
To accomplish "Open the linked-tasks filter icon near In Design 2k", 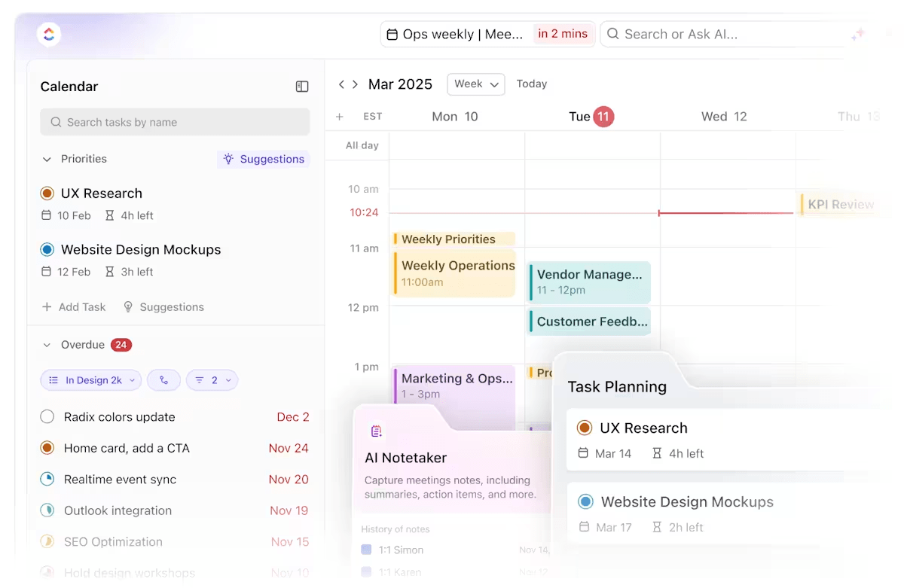I will 163,380.
